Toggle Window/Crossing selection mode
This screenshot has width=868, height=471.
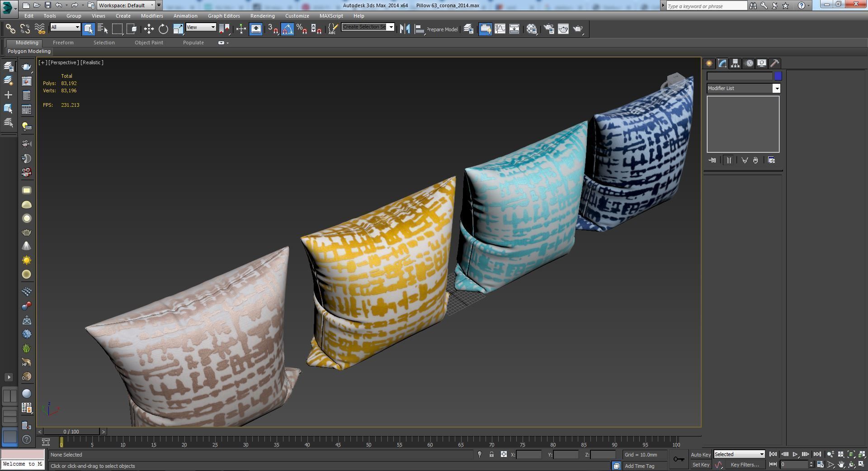click(x=132, y=29)
